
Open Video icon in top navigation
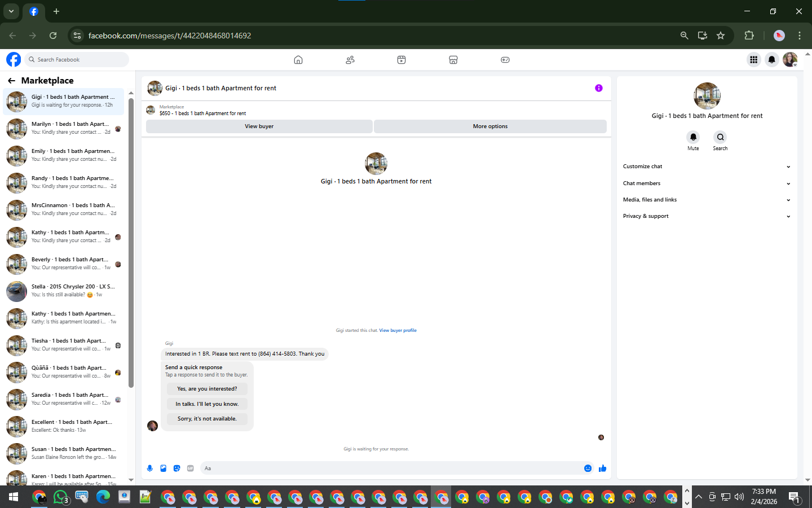tap(401, 60)
